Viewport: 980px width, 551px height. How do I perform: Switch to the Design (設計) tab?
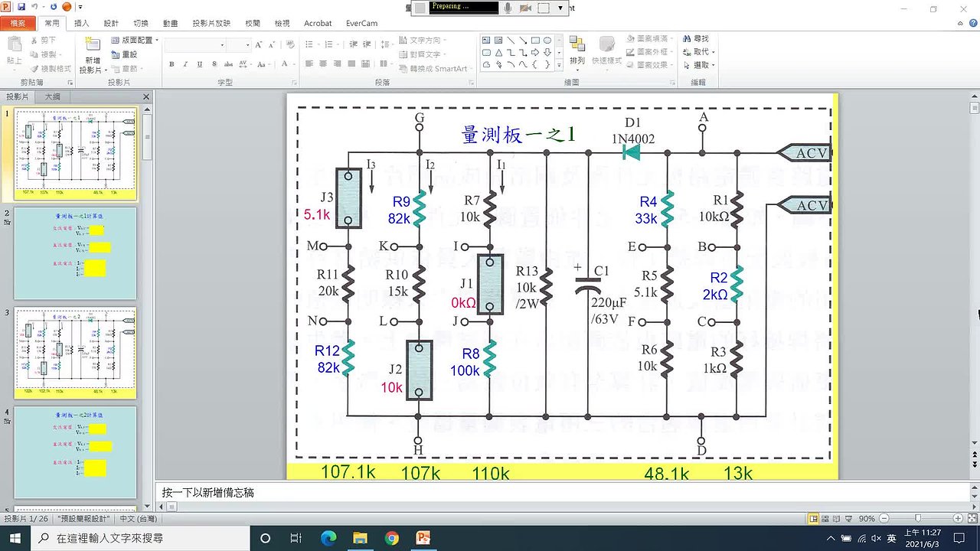111,23
